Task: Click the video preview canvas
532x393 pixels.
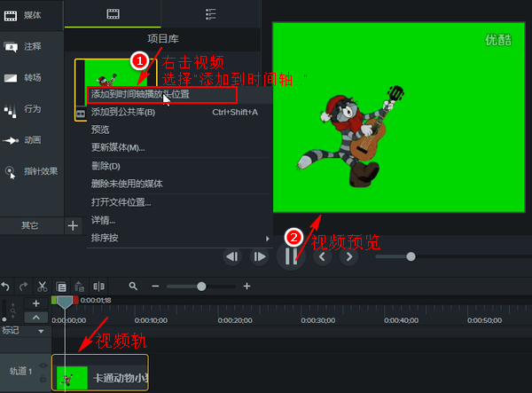Action: point(399,117)
